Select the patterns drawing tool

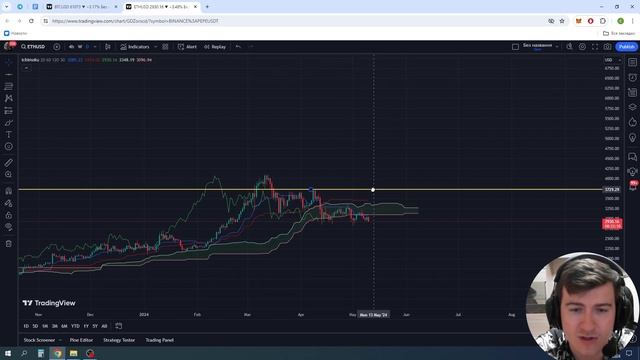click(x=9, y=98)
